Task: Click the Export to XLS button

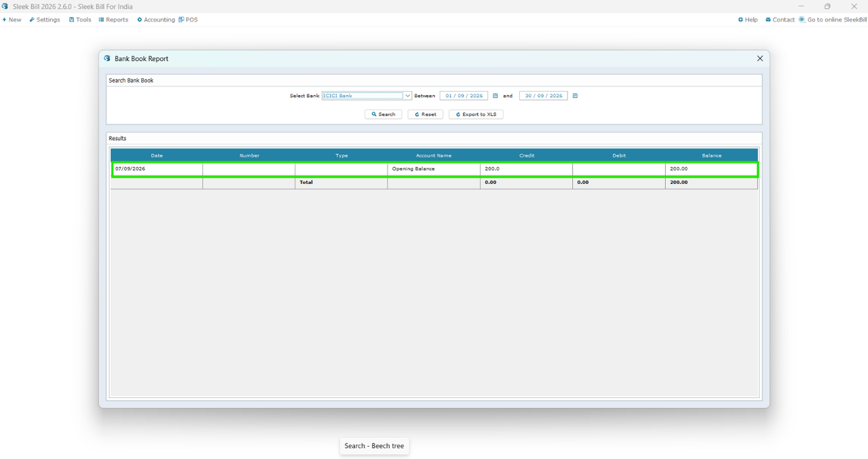Action: click(x=476, y=115)
